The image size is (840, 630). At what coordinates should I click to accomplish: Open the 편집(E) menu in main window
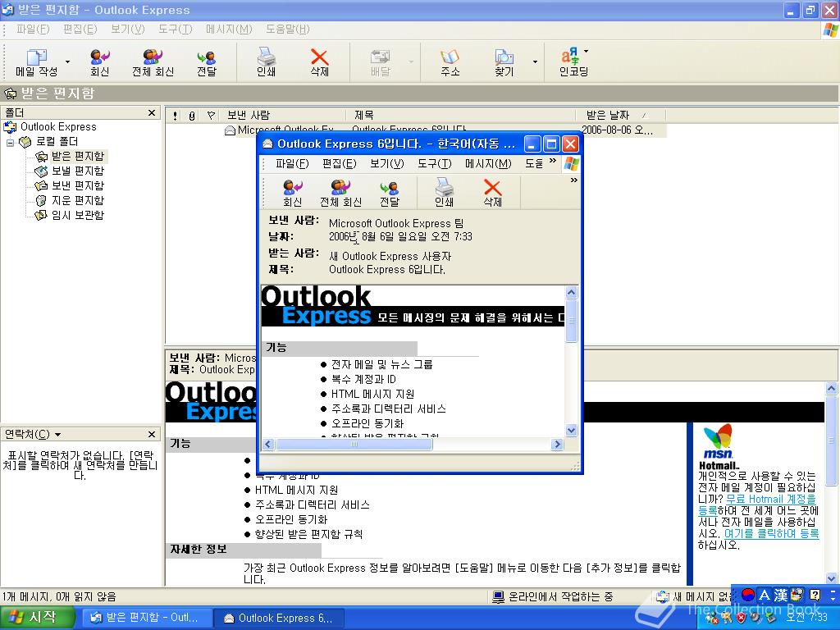80,29
